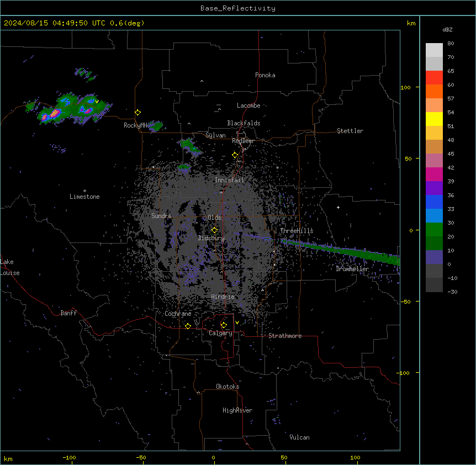Screen dimensions: 476x465
Task: Click the RockyMH label
Action: click(135, 125)
